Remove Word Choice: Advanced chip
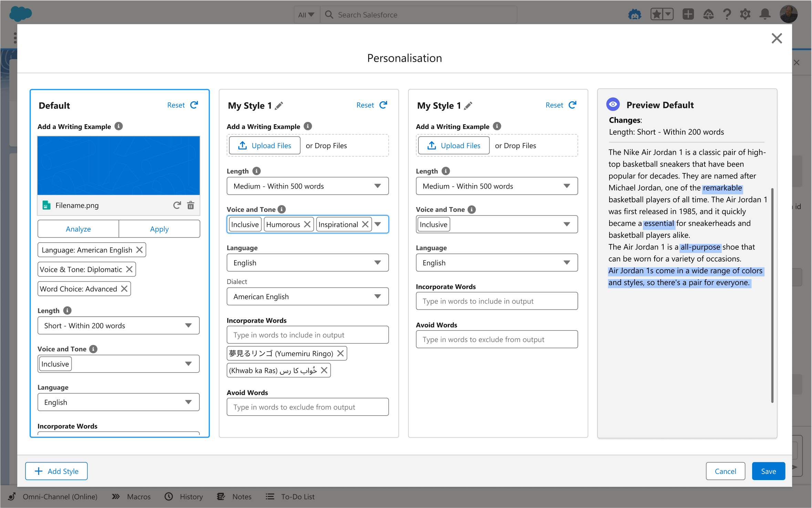The image size is (812, 508). click(x=124, y=289)
